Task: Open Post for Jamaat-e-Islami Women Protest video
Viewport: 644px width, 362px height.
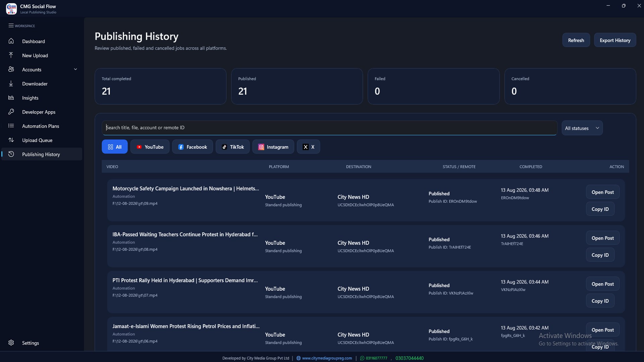Action: coord(602,330)
